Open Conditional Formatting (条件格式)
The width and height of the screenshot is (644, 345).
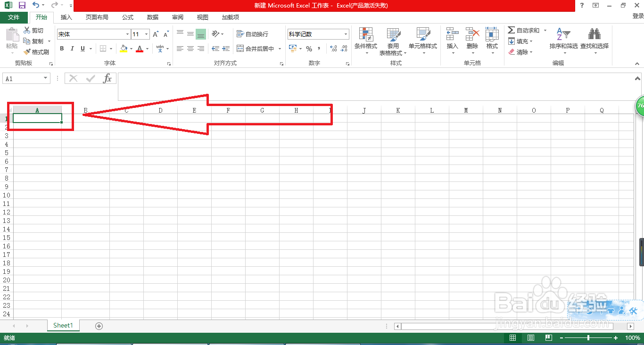(366, 41)
